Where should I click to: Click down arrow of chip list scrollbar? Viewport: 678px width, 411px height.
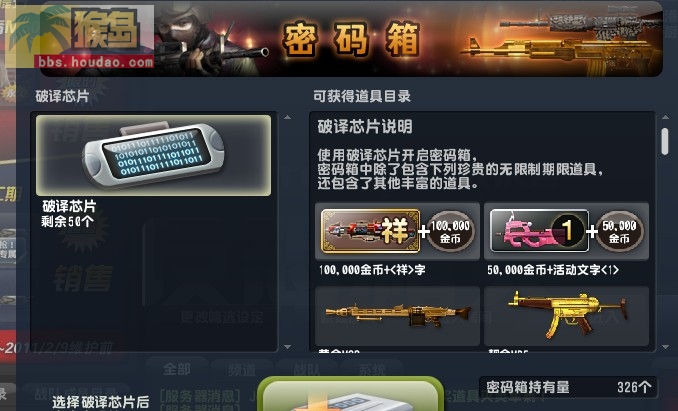point(288,347)
